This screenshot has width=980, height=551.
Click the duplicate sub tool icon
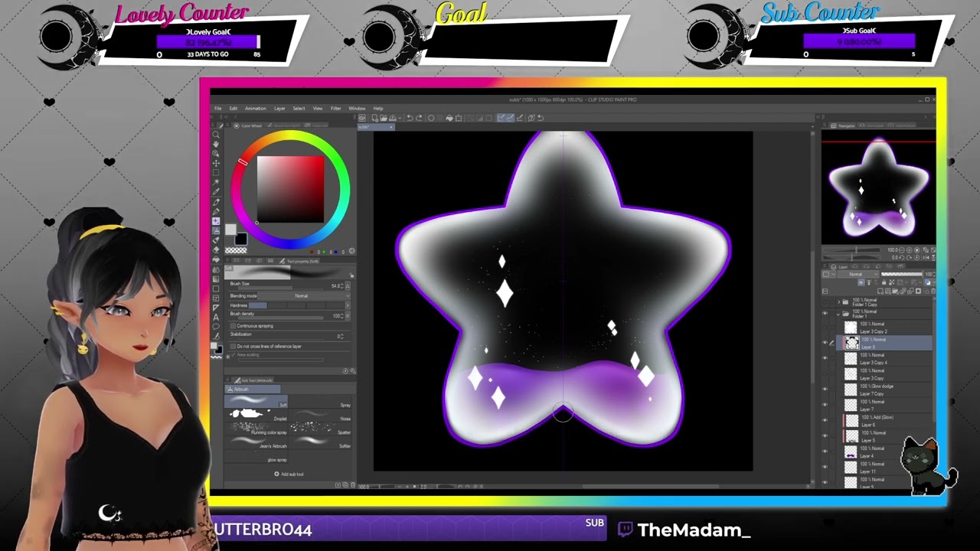(345, 485)
